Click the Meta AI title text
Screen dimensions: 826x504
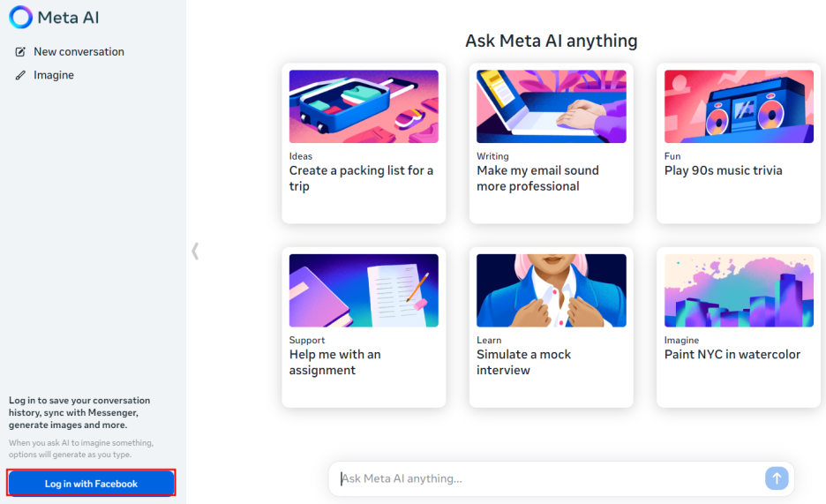point(68,18)
